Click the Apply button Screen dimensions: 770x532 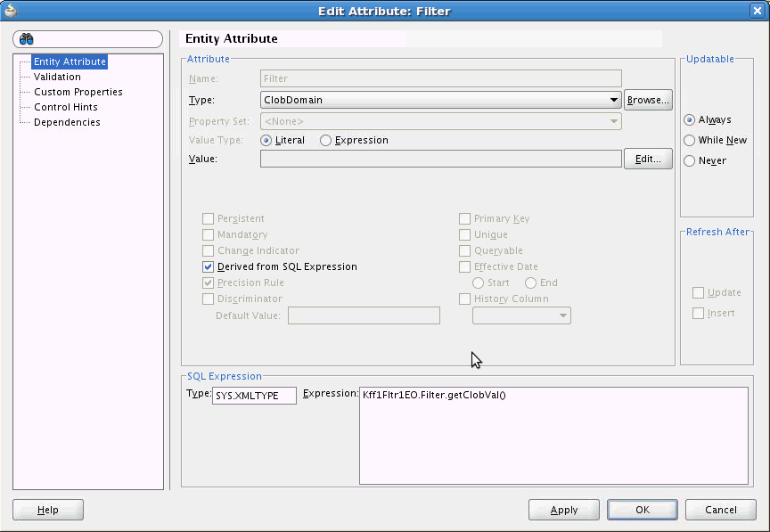click(x=564, y=510)
